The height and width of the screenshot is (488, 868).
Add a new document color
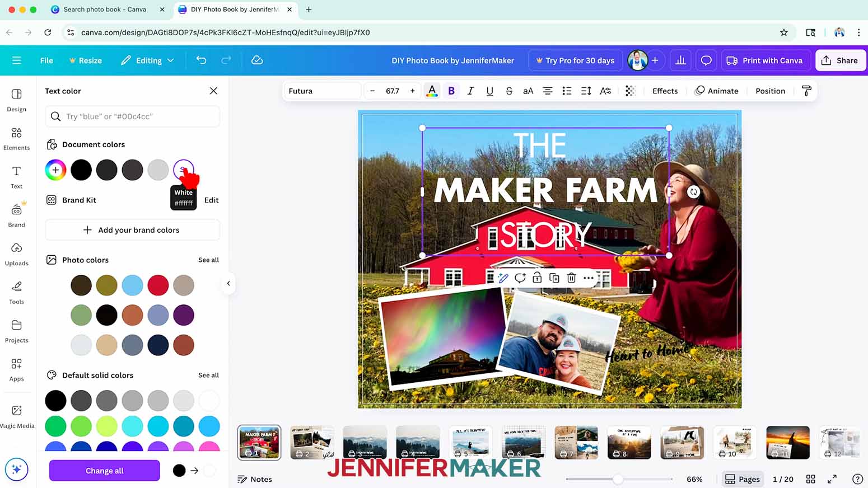coord(55,170)
